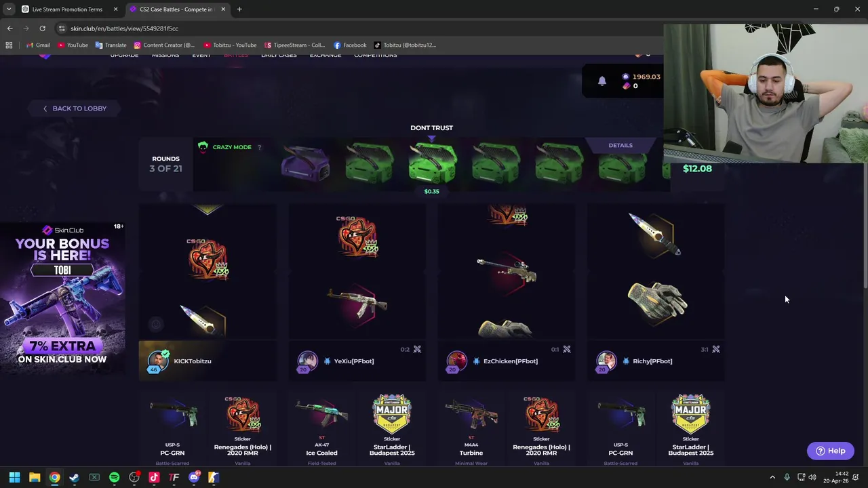Open the Chrome apps grid icon

(x=9, y=45)
